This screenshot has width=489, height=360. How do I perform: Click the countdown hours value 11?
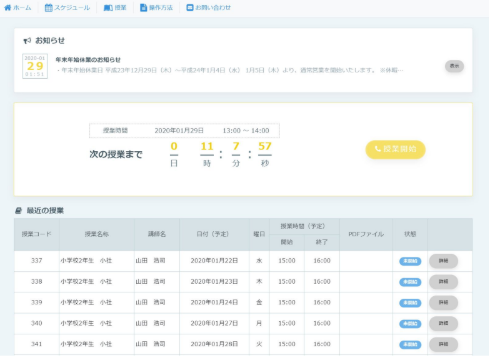[x=207, y=146]
